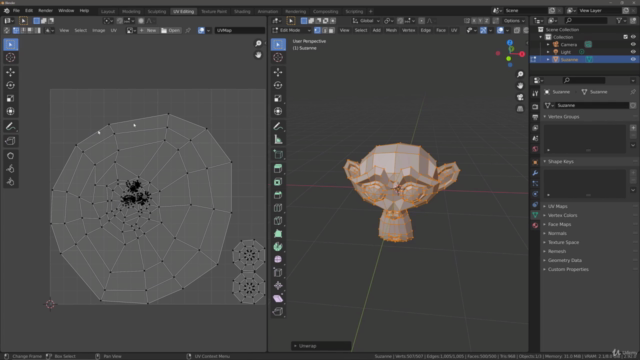Select the Transform tool in the UV editor
The image size is (640, 360).
[11, 111]
